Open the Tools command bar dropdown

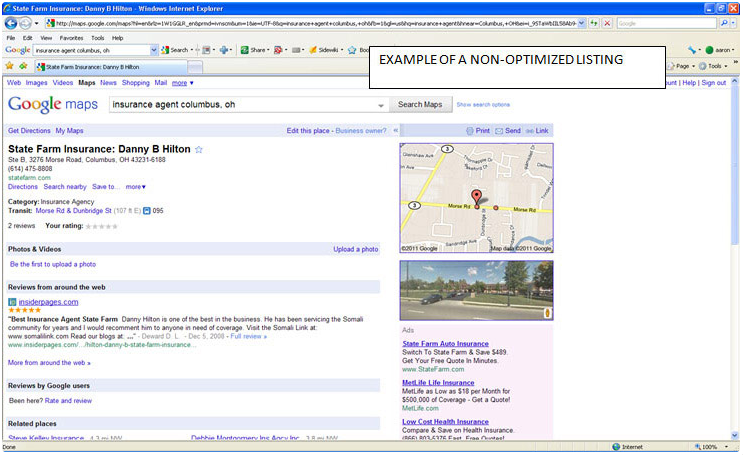point(713,66)
